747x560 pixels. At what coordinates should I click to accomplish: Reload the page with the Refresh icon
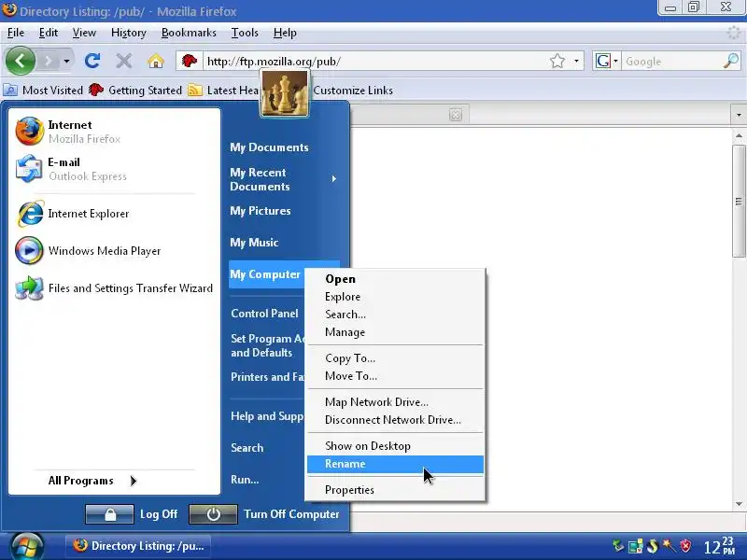click(x=92, y=61)
